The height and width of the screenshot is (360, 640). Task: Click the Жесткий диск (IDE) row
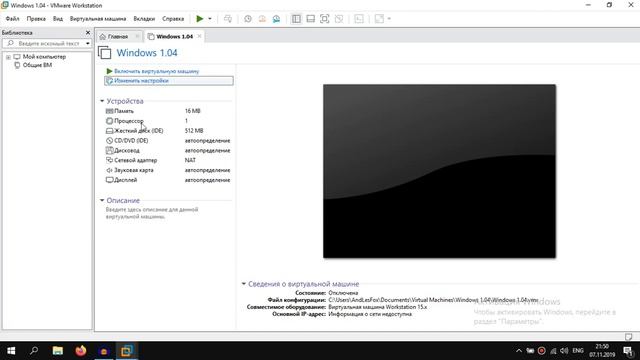pyautogui.click(x=168, y=131)
